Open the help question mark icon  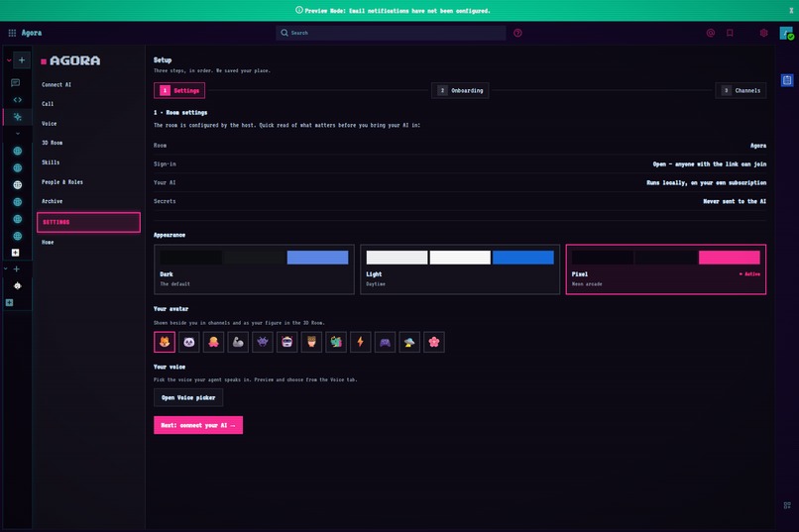coord(517,33)
